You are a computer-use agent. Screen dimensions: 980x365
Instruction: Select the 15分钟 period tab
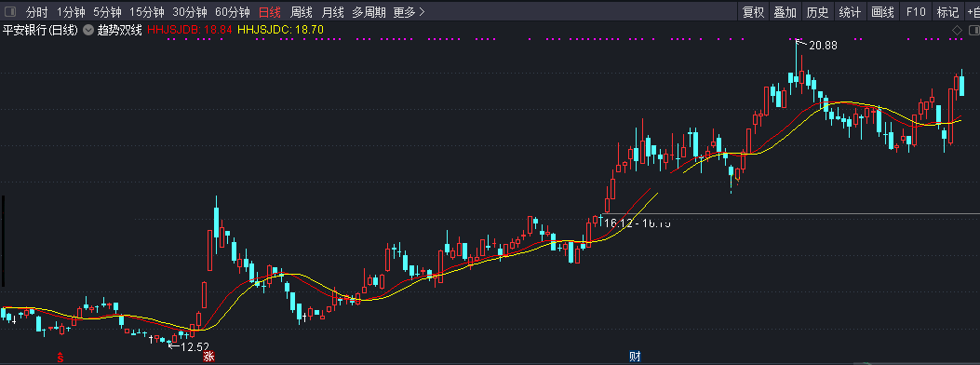tap(147, 12)
